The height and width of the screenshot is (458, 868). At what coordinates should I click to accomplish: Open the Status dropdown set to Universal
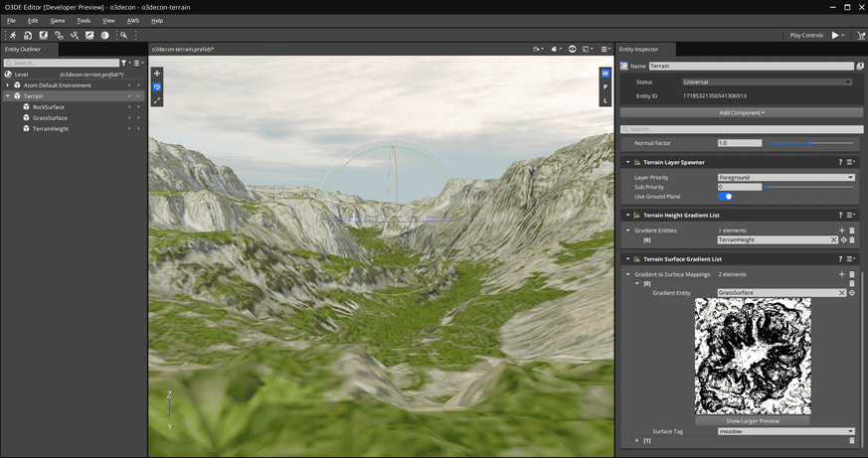tap(767, 81)
